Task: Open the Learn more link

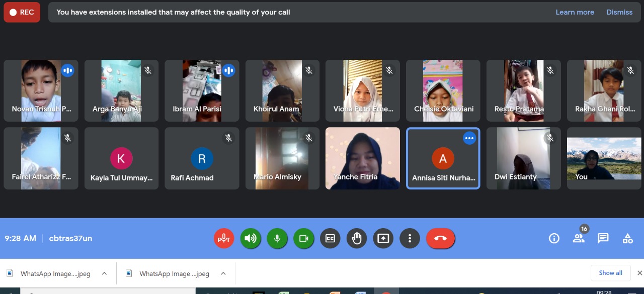Action: click(x=575, y=12)
